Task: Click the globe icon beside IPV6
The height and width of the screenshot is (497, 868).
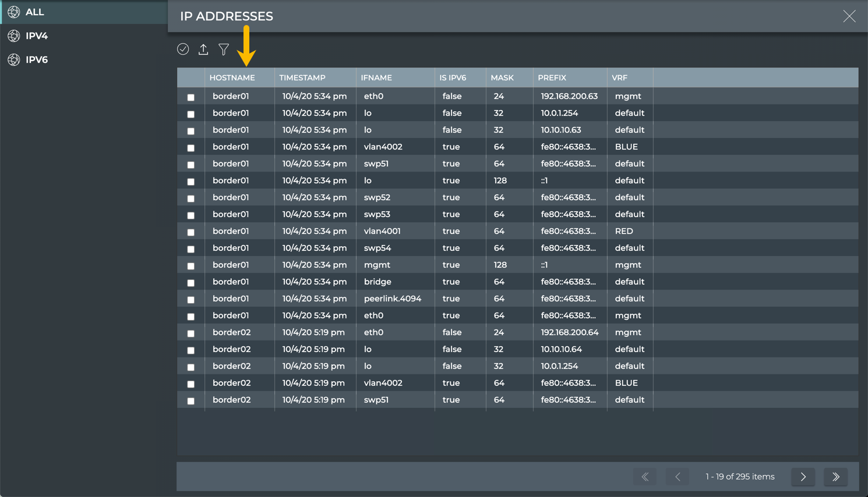Action: [13, 59]
